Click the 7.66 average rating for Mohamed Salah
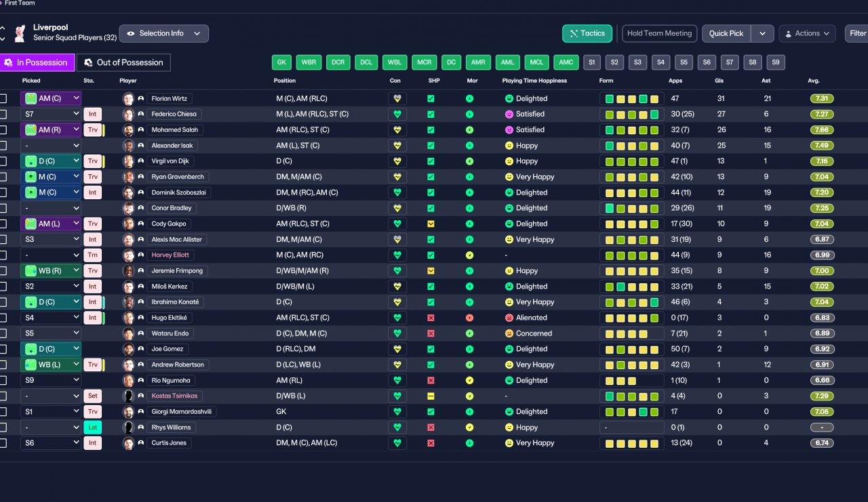 pos(822,129)
